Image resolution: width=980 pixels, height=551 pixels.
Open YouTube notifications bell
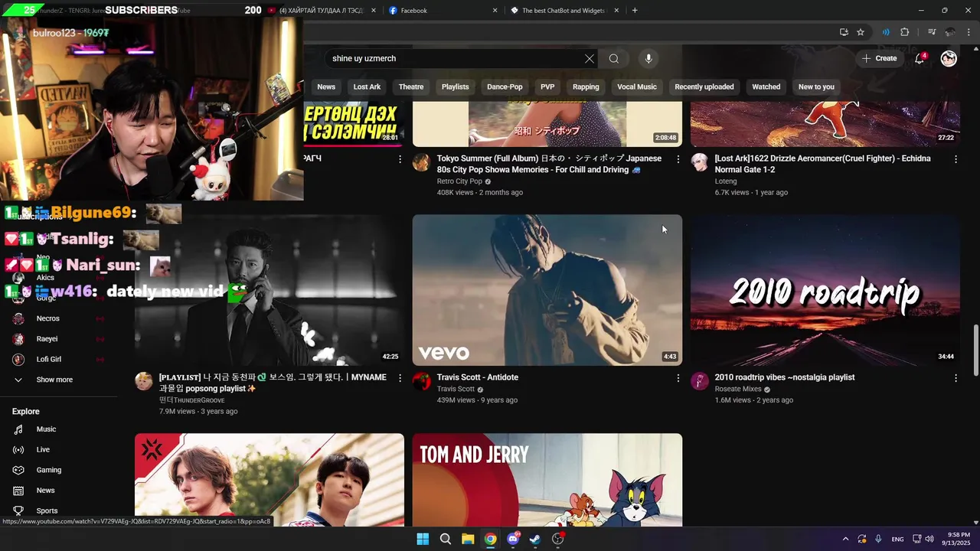click(x=920, y=58)
